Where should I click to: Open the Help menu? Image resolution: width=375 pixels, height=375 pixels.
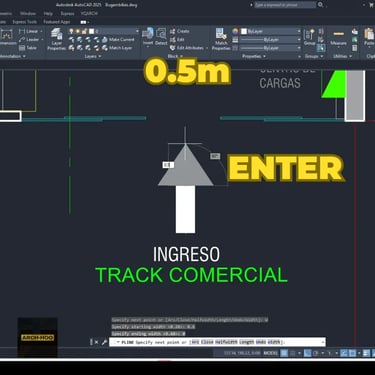tap(48, 14)
